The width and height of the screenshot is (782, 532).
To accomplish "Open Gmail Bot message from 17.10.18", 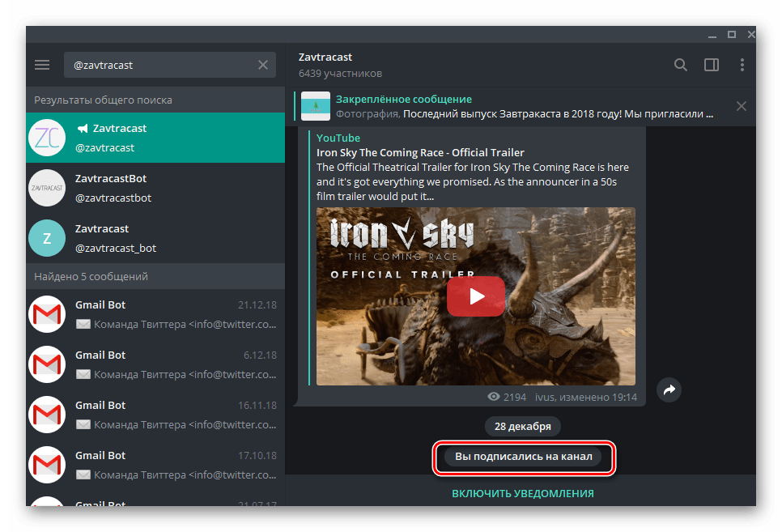I will coord(155,465).
